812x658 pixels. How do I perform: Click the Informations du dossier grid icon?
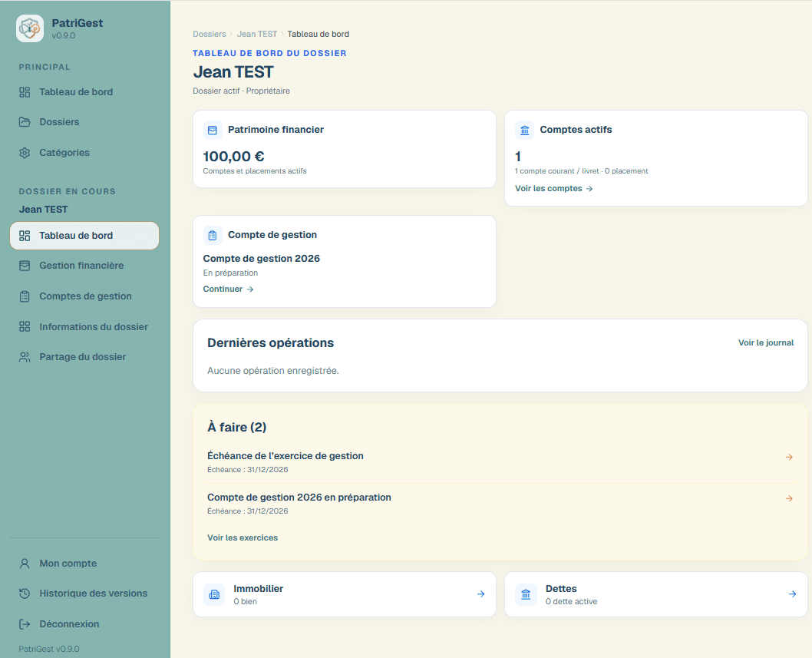tap(25, 326)
